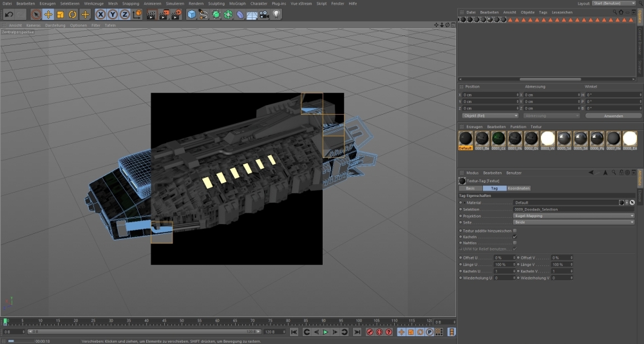Open the Seite dropdown set to Beide

pos(573,222)
